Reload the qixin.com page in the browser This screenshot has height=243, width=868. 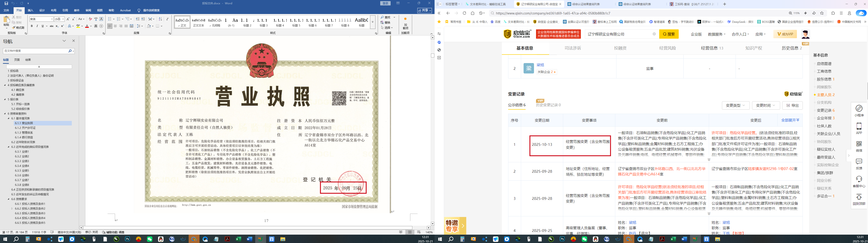(464, 13)
